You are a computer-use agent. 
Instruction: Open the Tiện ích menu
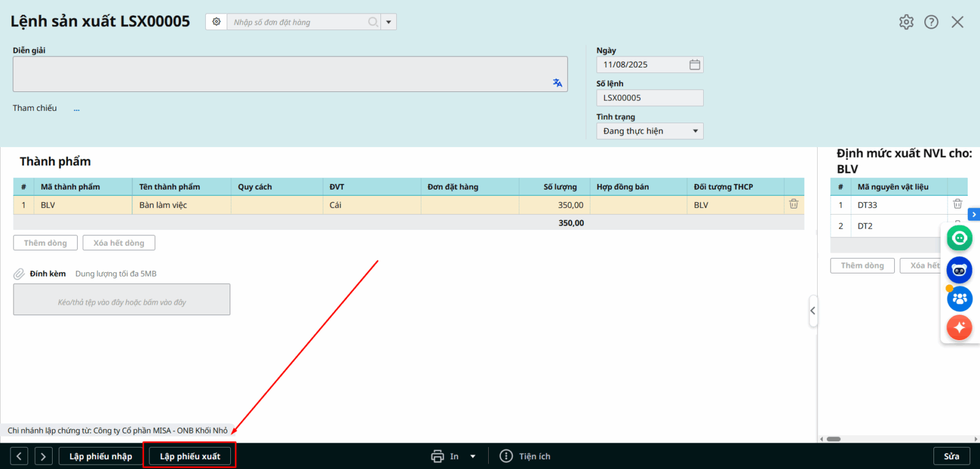pos(526,456)
